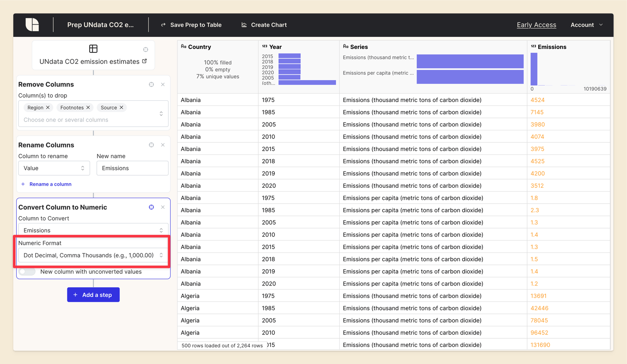
Task: Click the Emissions value 78045
Action: click(x=540, y=320)
